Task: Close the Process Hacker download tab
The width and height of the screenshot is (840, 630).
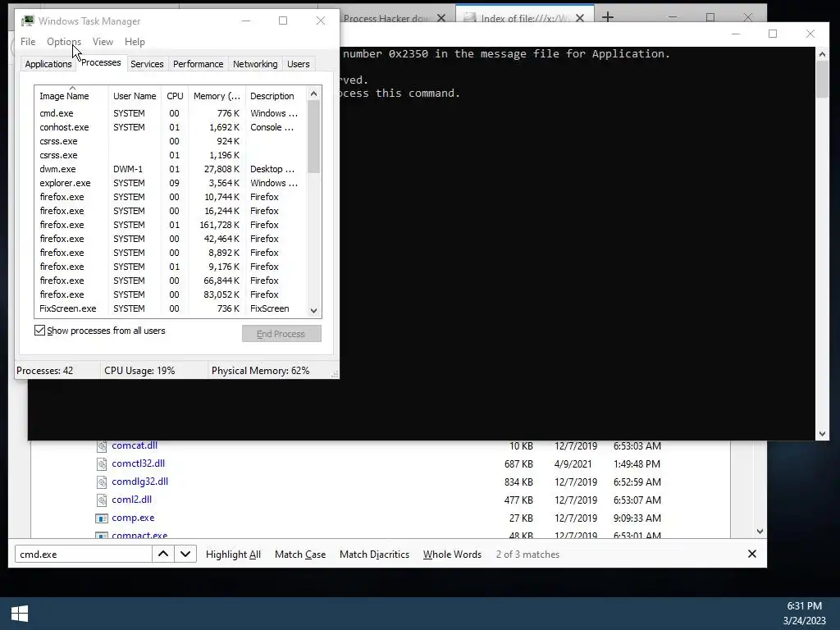Action: tap(441, 18)
